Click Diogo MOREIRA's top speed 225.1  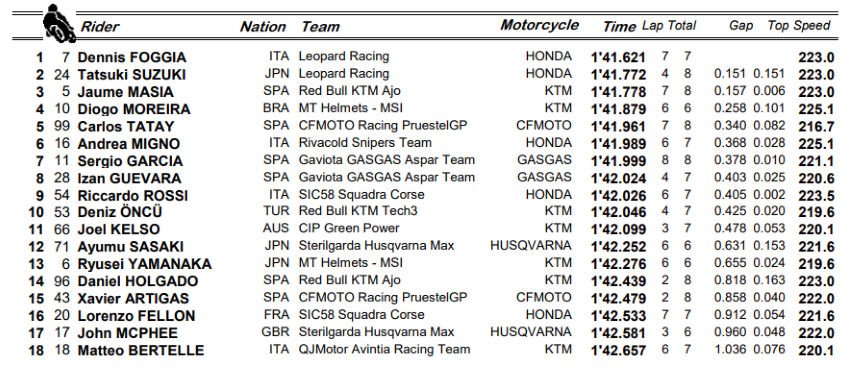pyautogui.click(x=816, y=109)
